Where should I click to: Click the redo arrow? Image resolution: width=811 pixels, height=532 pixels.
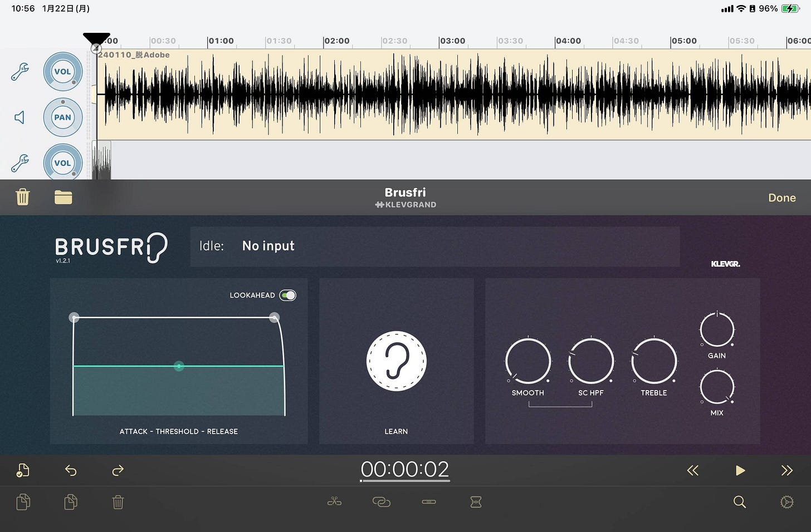click(x=118, y=471)
